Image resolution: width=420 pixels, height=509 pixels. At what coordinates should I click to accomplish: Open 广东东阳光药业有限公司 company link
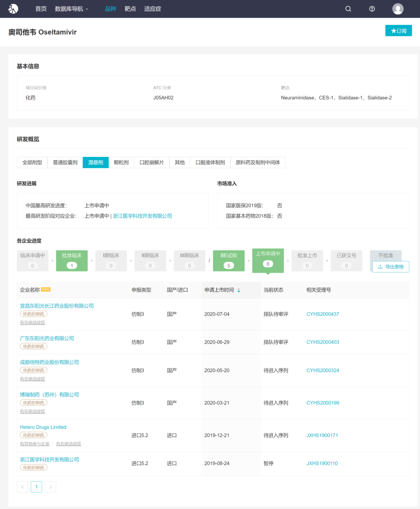click(47, 338)
